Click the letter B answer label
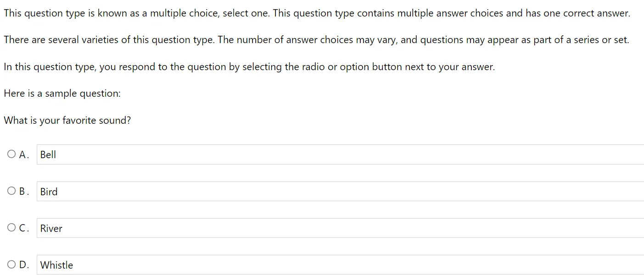The height and width of the screenshot is (275, 644). click(23, 192)
